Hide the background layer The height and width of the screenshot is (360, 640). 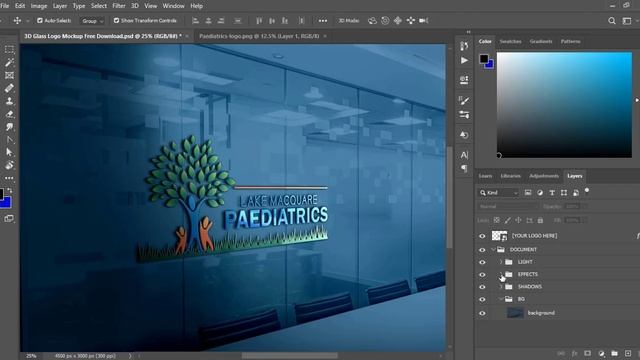point(482,313)
